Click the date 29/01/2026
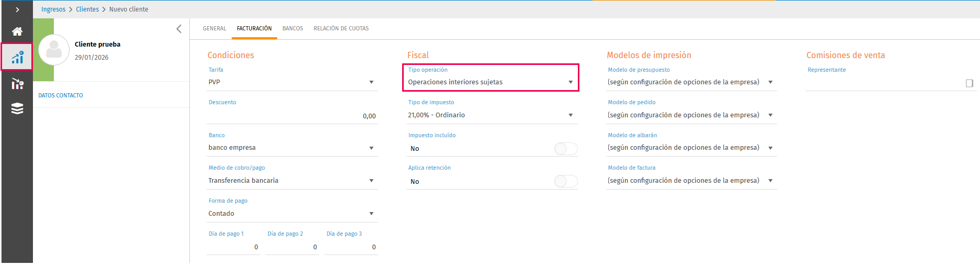The image size is (980, 265). (x=92, y=58)
